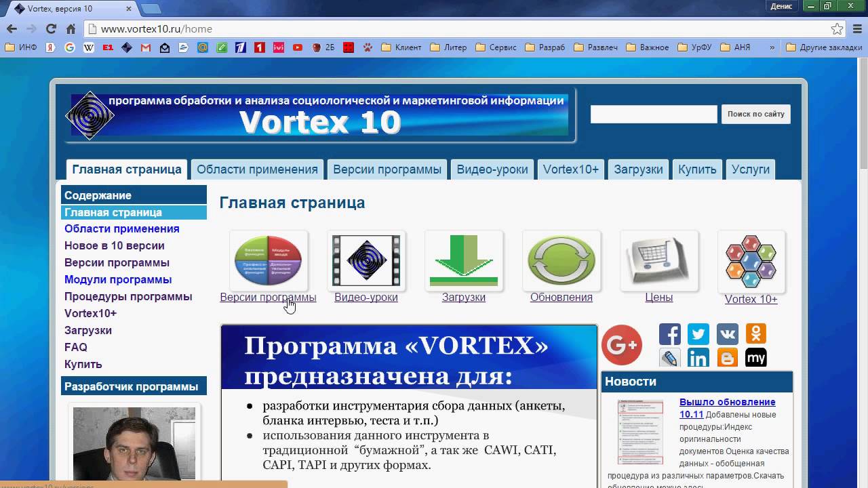Switch to Версии программы nav tab
Viewport: 868px width, 488px height.
coord(387,169)
